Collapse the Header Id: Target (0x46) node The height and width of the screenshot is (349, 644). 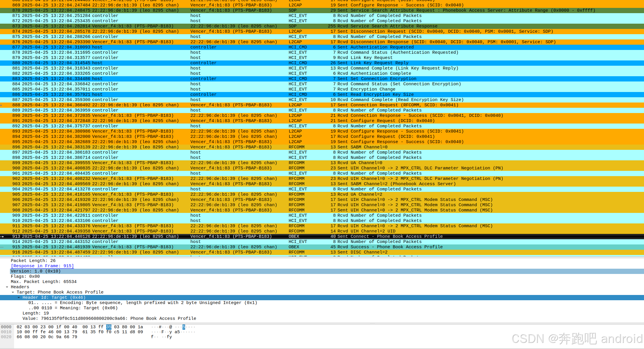[x=19, y=298]
